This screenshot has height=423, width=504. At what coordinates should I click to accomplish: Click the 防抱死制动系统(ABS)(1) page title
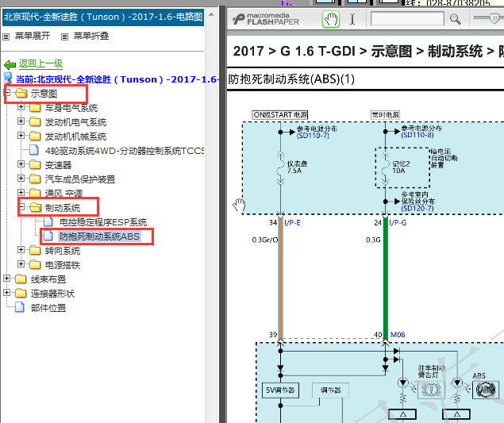[291, 79]
